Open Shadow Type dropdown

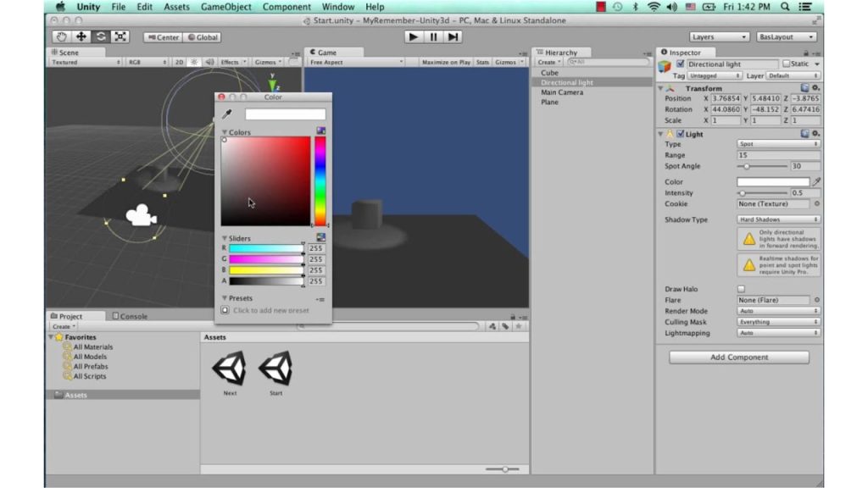point(778,219)
